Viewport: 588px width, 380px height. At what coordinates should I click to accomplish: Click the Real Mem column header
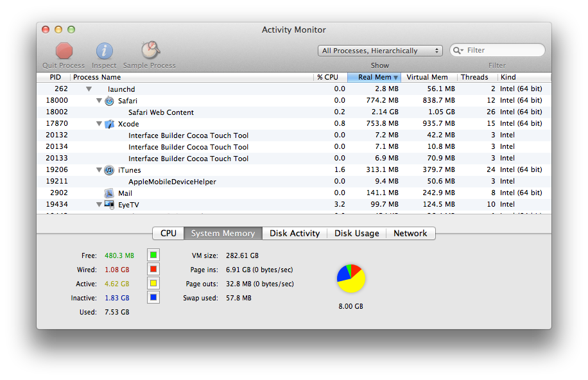pyautogui.click(x=374, y=77)
